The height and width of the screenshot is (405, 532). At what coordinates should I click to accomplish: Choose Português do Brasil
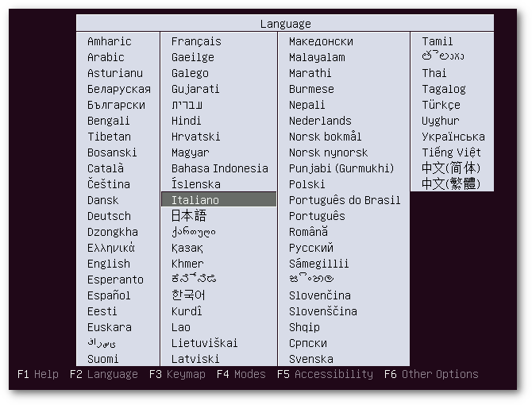coord(345,200)
